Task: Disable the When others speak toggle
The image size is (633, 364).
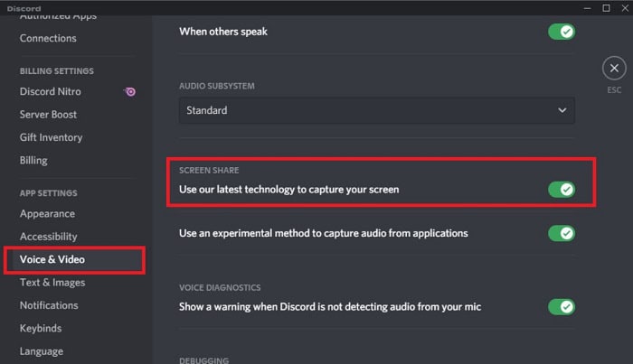Action: (562, 32)
